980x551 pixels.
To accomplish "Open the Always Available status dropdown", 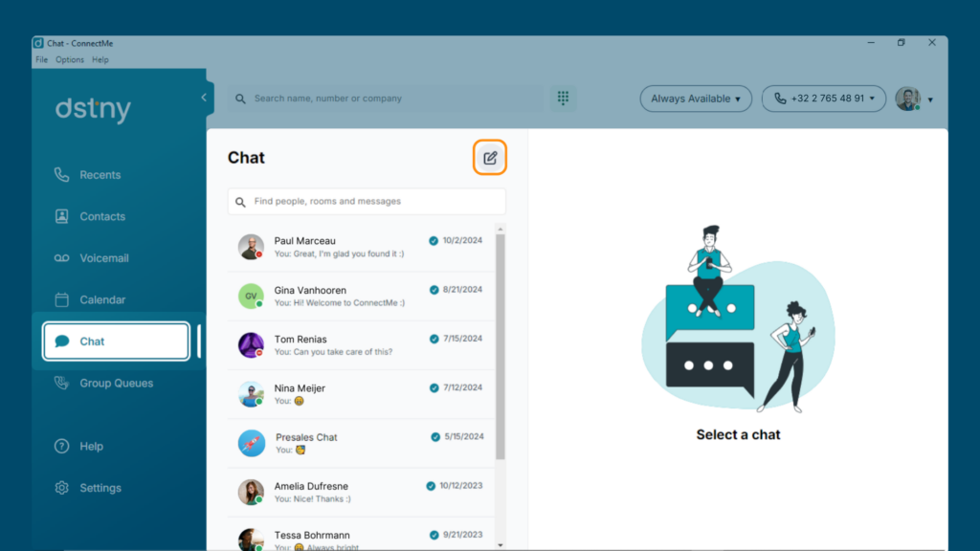I will (696, 99).
